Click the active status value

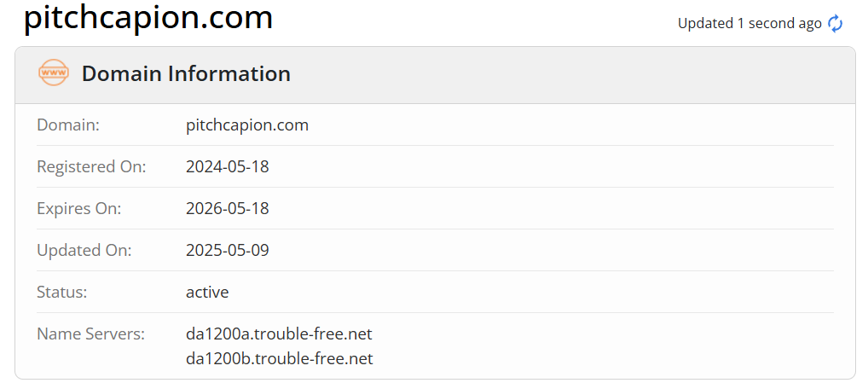[x=207, y=293]
